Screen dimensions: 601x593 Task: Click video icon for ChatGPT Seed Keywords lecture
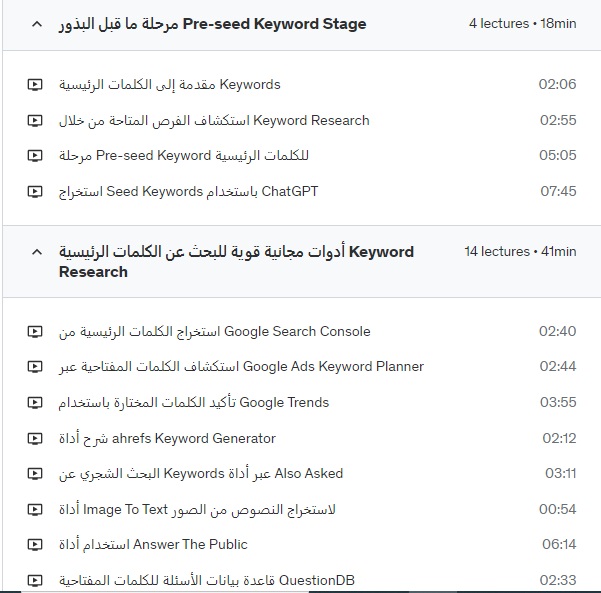coord(35,191)
